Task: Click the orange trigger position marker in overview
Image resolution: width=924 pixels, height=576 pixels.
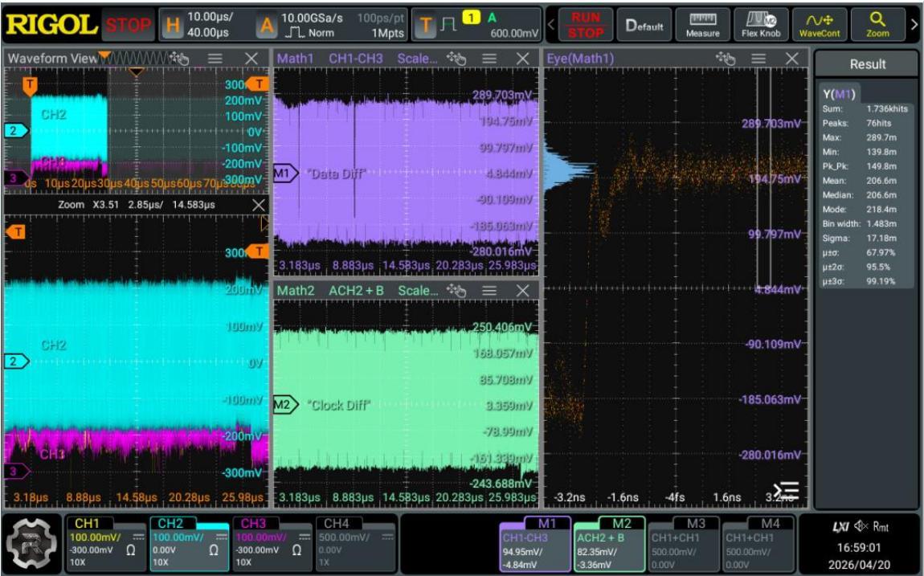Action: pyautogui.click(x=30, y=87)
